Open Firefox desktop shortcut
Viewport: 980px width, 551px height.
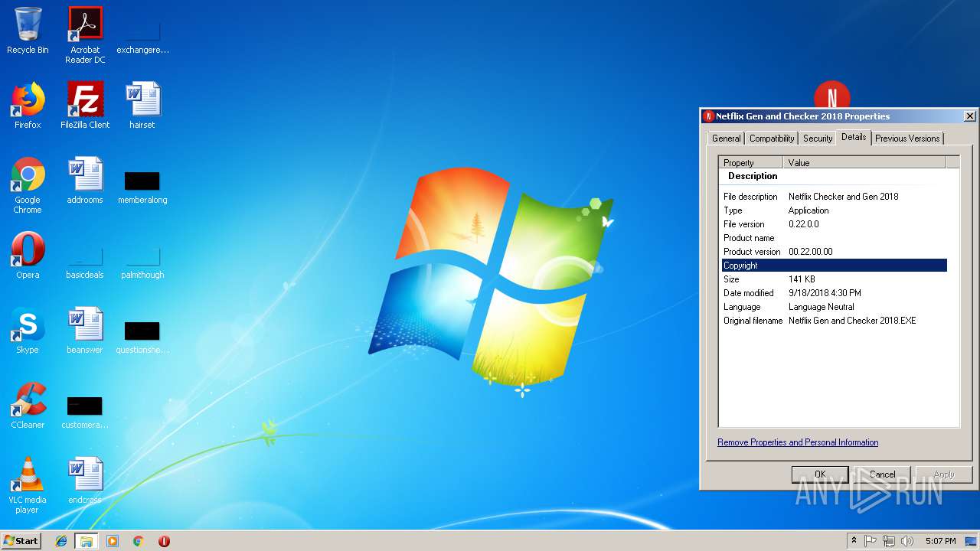point(28,106)
